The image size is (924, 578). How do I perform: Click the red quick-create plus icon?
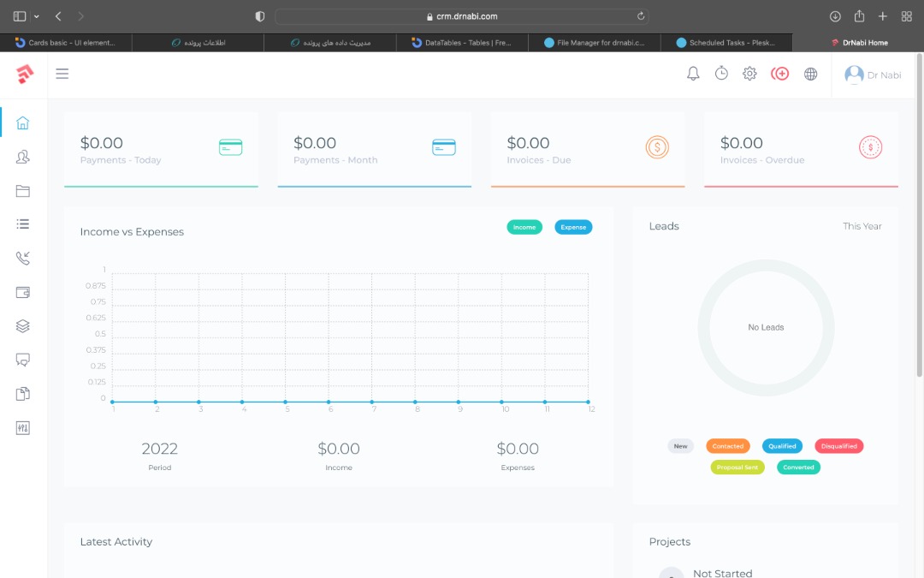pyautogui.click(x=779, y=74)
